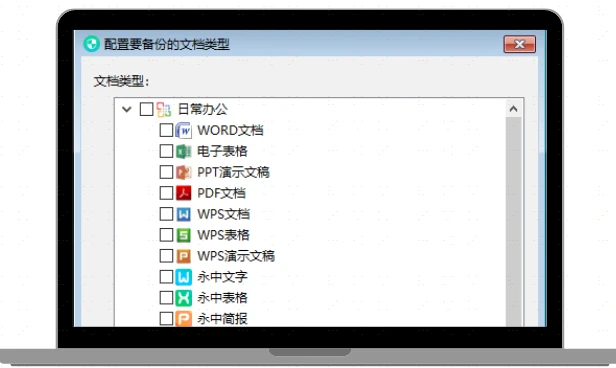Viewport: 616px width, 368px height.
Task: Select the WPS文档 label
Action: [224, 214]
